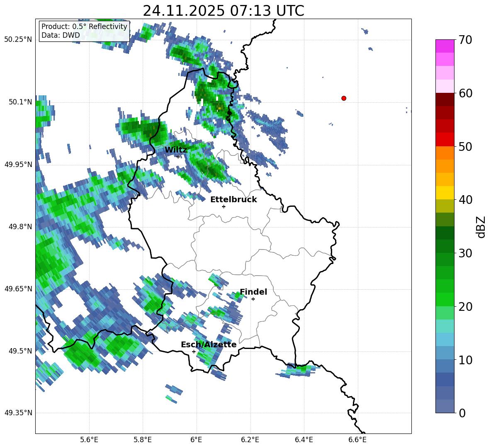
Task: Click the 49.8°N latitude label
Action: (20, 227)
